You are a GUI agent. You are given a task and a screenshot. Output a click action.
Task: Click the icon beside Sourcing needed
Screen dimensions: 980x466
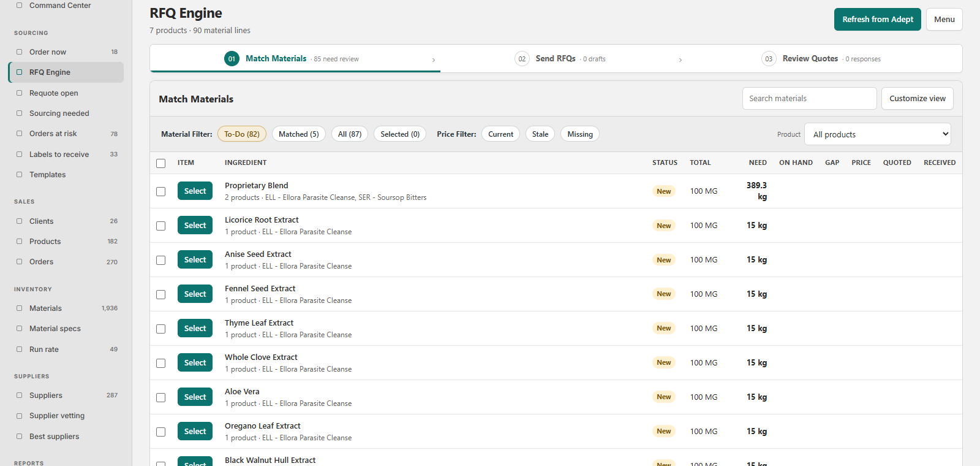coord(19,113)
